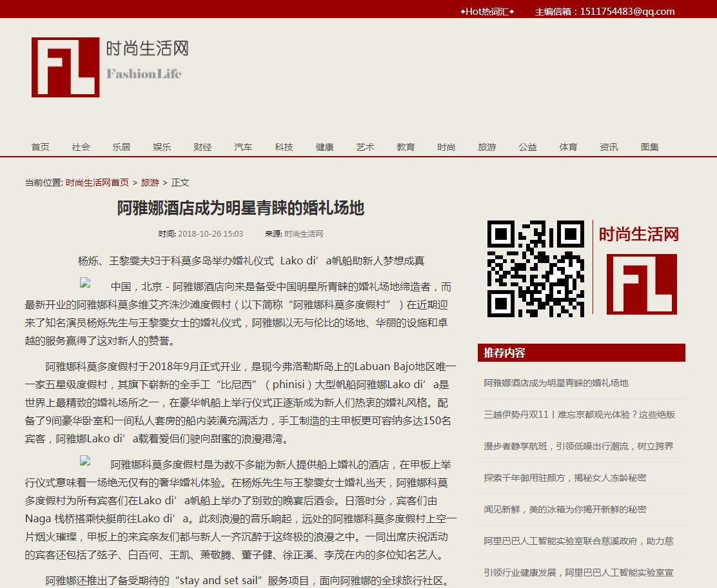Click the Hot热词汇 link in top bar
717x588 pixels.
tap(487, 12)
